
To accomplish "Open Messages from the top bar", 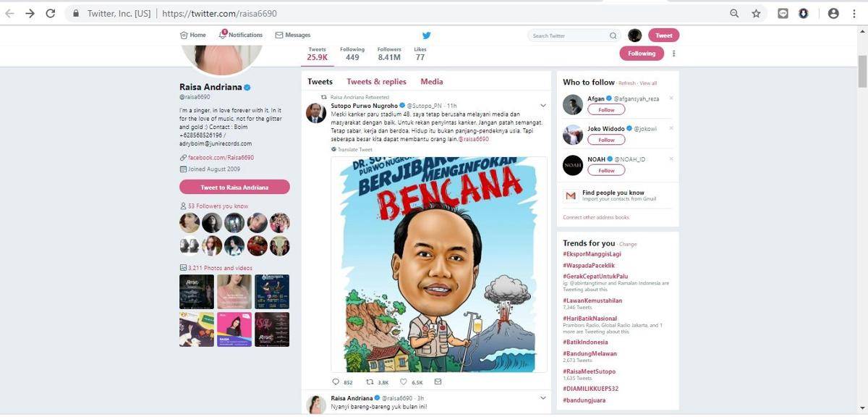I will click(292, 35).
